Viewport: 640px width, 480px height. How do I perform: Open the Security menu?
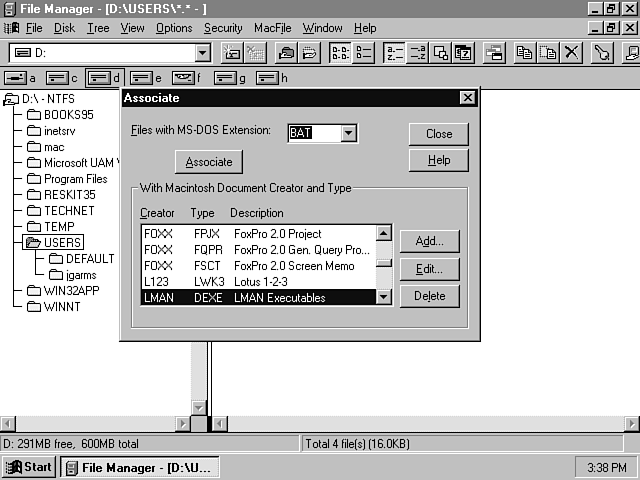(x=223, y=28)
